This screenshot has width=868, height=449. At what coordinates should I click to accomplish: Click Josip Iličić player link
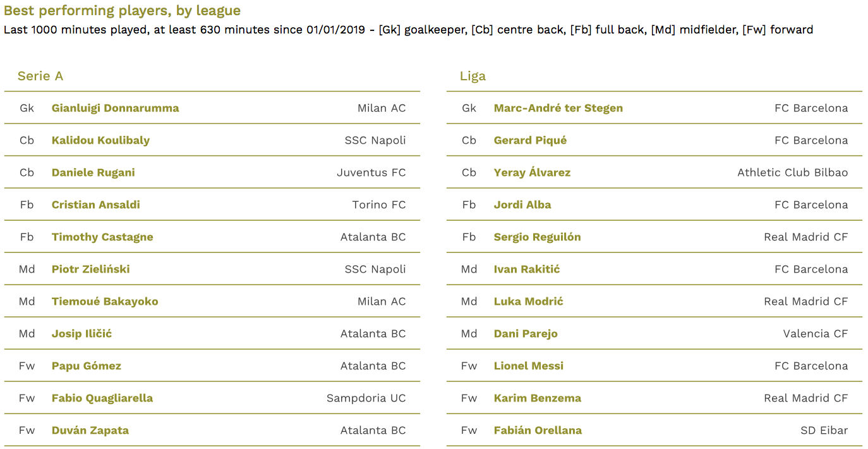click(81, 334)
